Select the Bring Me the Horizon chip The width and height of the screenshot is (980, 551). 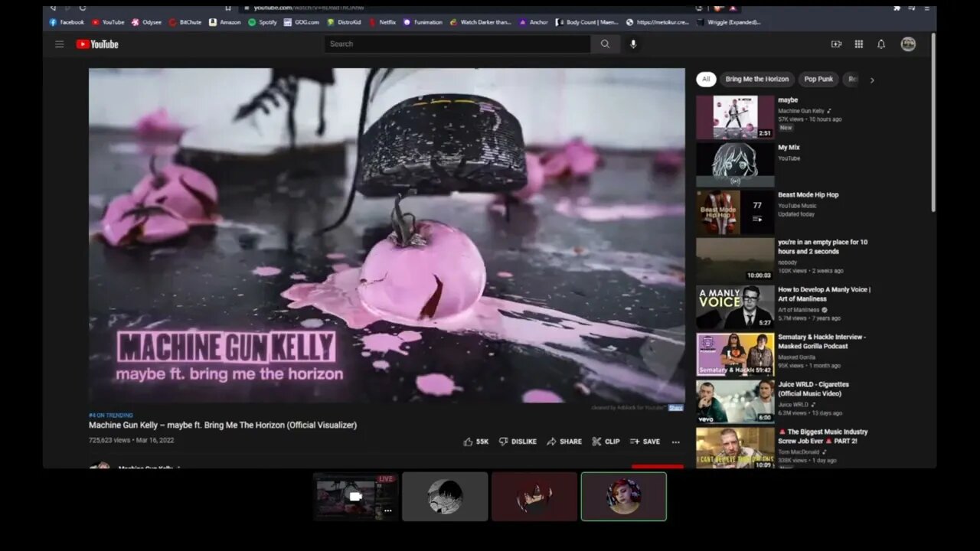(757, 79)
